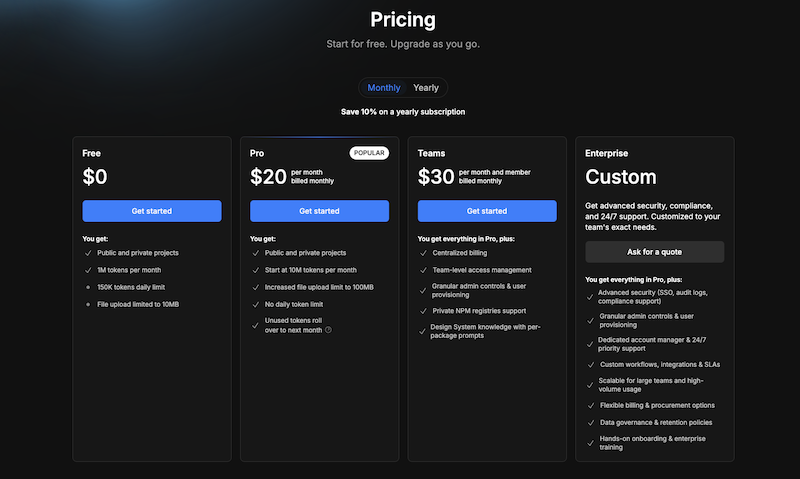Screen dimensions: 800x479
Task: Click Save 10% on yearly subscription text
Action: click(x=403, y=112)
